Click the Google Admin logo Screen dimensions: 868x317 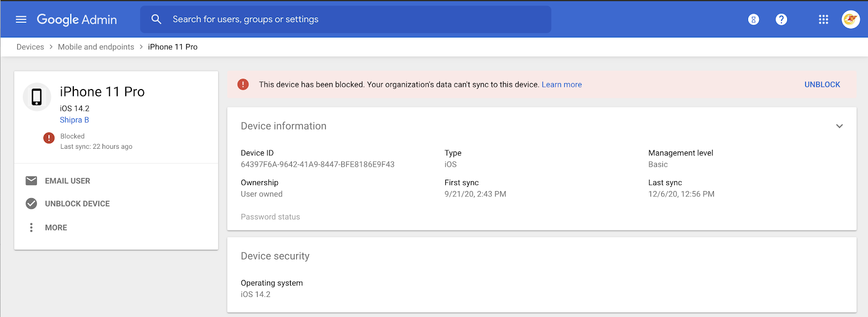coord(77,20)
